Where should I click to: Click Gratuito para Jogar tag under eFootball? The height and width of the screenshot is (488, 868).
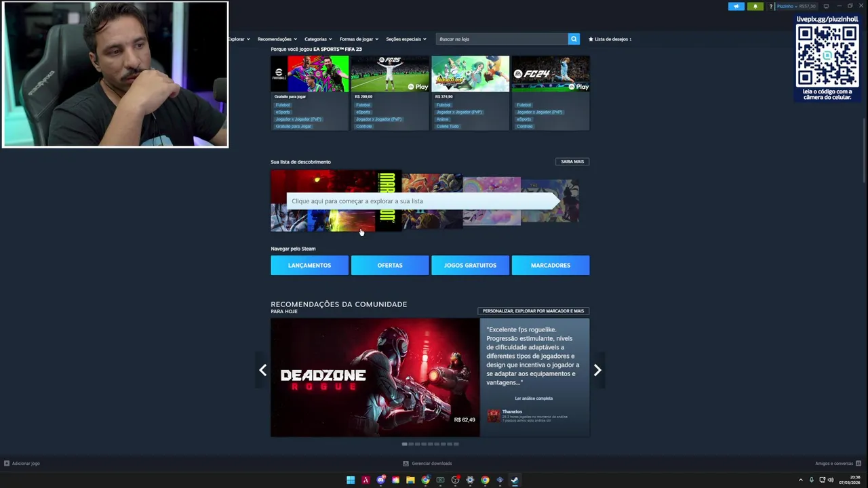(x=294, y=126)
